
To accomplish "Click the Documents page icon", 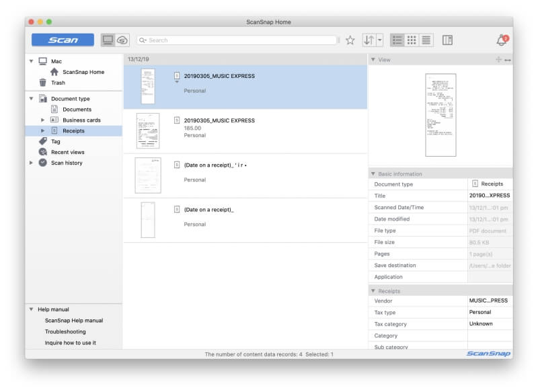I will (54, 109).
